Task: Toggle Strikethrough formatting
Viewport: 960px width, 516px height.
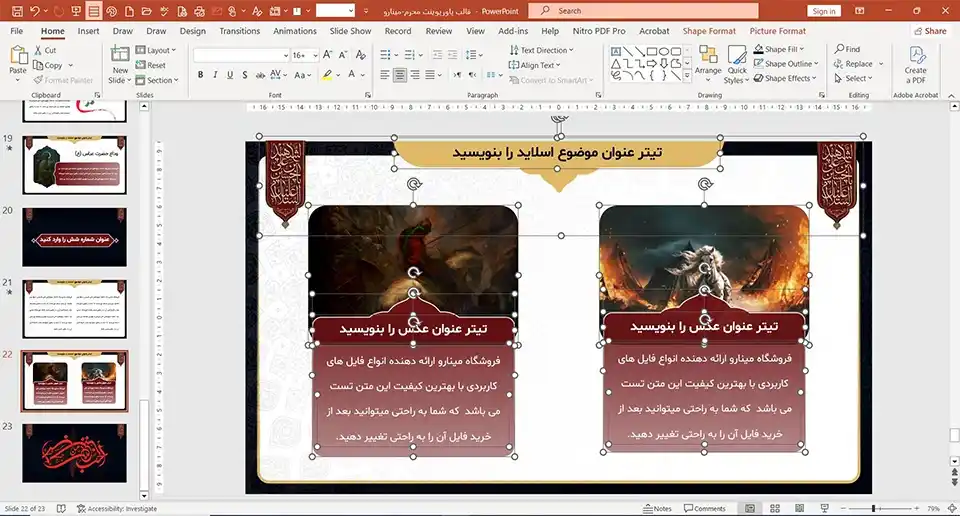Action: 260,75
